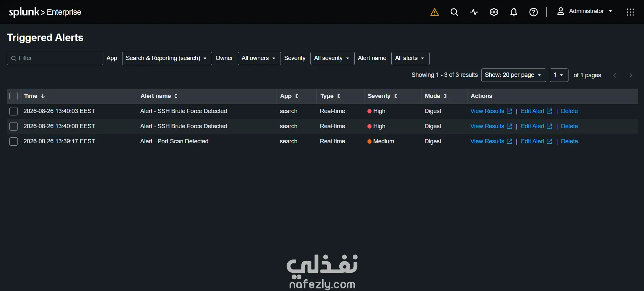This screenshot has height=291, width=644.
Task: Sort by the Severity column header
Action: tap(383, 96)
